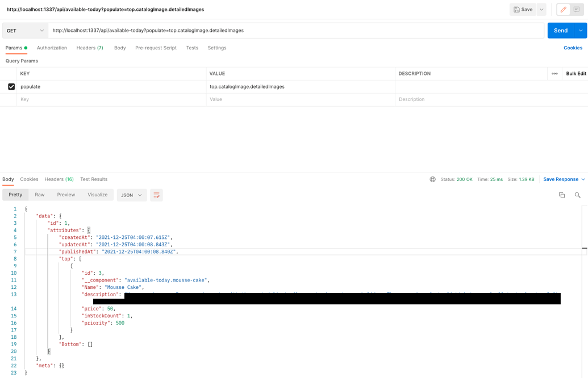Click the Save floppy disk button
Screen dimensions: 588x378
[523, 10]
